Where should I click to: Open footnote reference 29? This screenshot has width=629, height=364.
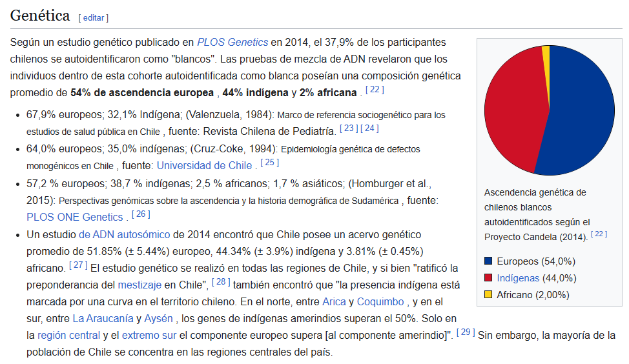click(x=466, y=332)
